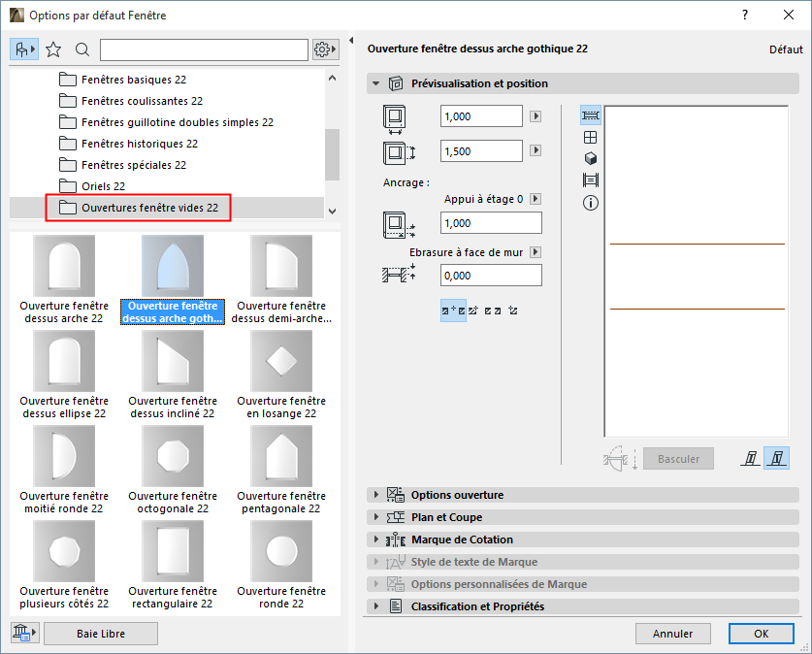
Task: Choose Ouverture fenêtre dessus arche gothique
Action: tap(173, 280)
